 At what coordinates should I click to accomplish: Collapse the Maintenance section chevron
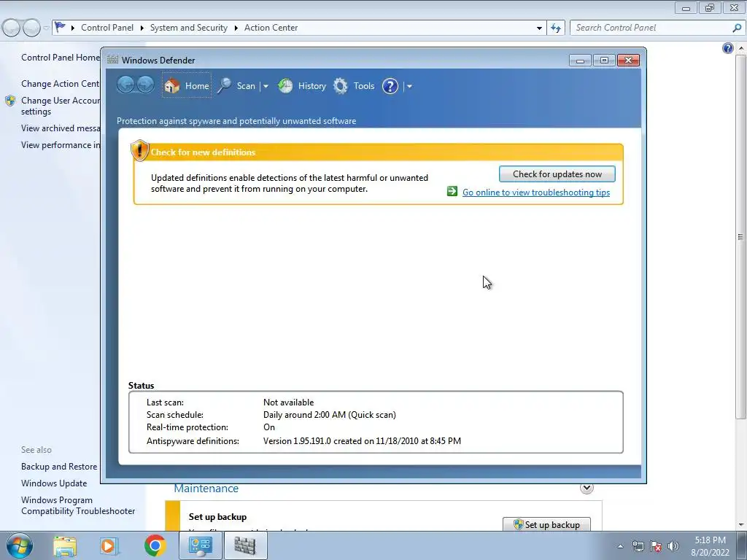[587, 488]
